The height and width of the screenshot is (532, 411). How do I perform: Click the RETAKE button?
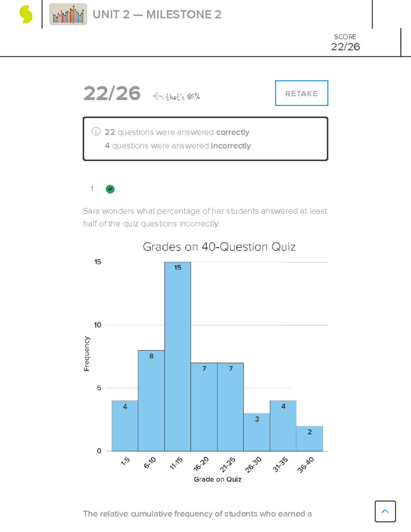(x=301, y=93)
